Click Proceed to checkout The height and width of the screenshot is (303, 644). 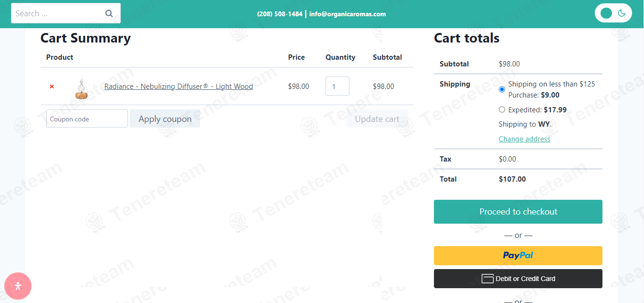point(518,212)
